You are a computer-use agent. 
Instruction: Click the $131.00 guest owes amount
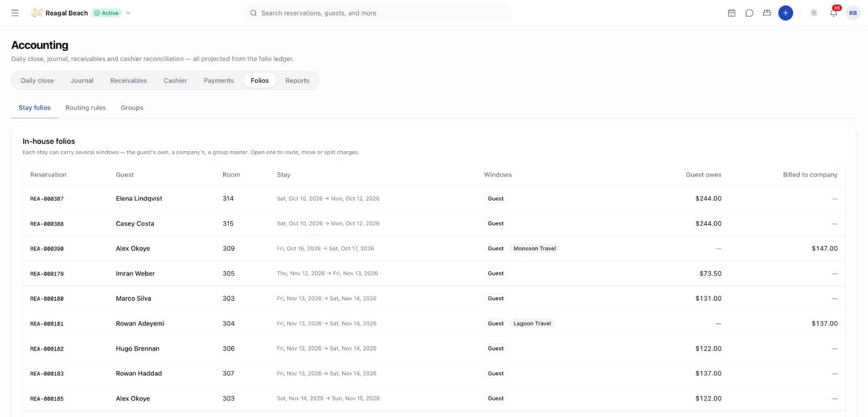(708, 298)
